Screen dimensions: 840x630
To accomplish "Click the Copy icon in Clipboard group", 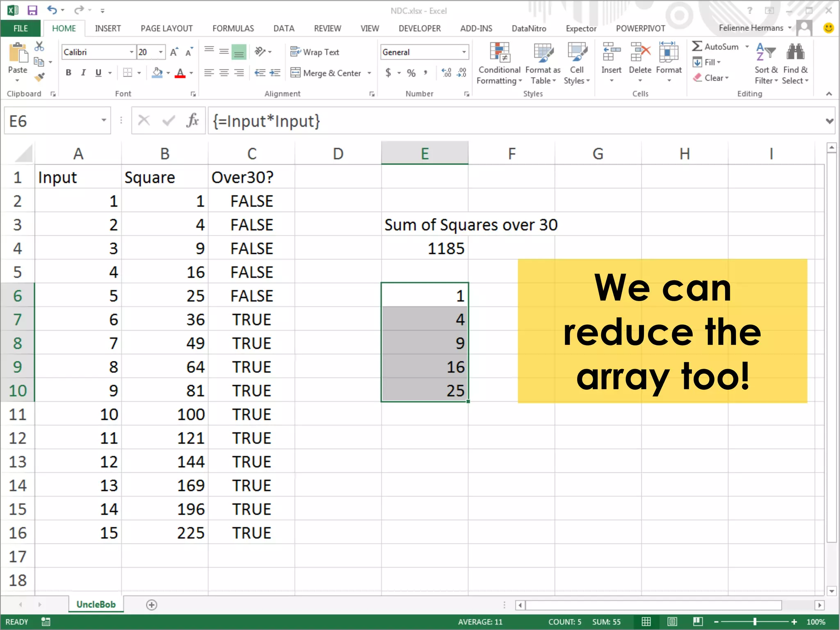I will coord(39,62).
